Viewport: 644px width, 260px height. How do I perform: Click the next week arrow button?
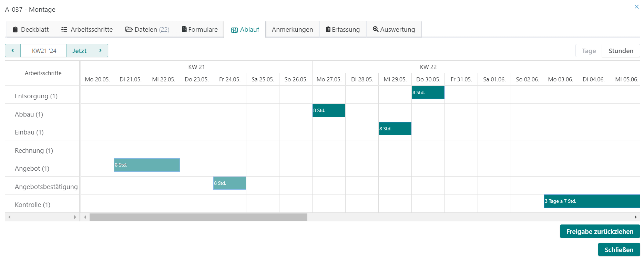pyautogui.click(x=100, y=51)
